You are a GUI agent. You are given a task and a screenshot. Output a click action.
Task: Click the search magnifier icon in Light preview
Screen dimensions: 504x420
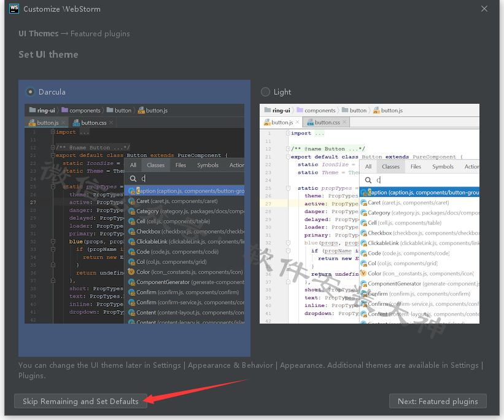tap(368, 180)
